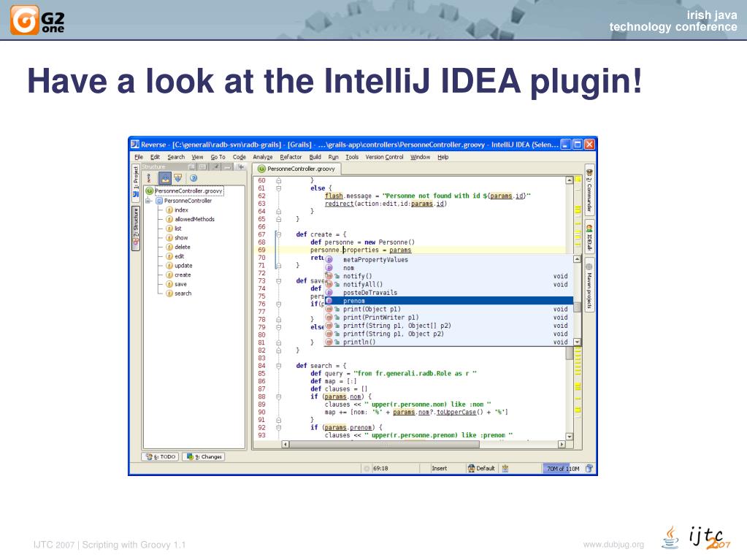This screenshot has width=747, height=560.
Task: Choose posteDeTravails from completion list
Action: click(448, 292)
